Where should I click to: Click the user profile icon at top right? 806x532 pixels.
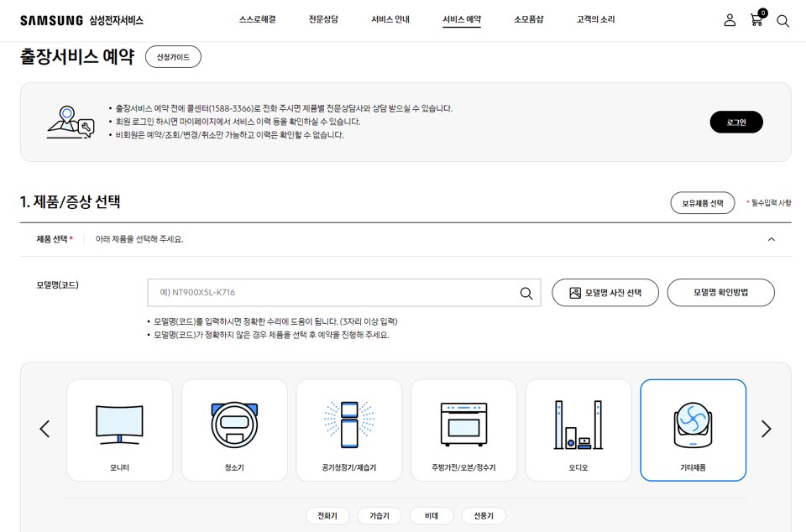[730, 20]
